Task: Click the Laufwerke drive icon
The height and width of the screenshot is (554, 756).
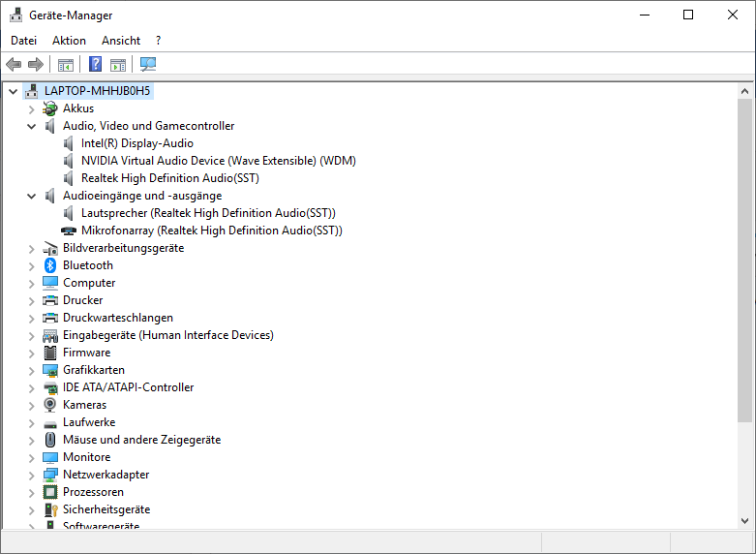Action: click(x=50, y=423)
